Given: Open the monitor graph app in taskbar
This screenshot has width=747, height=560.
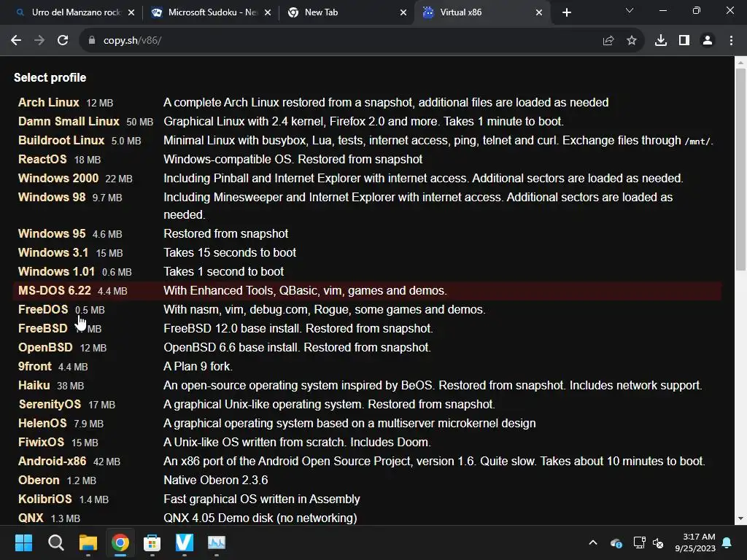Looking at the screenshot, I should (x=216, y=542).
